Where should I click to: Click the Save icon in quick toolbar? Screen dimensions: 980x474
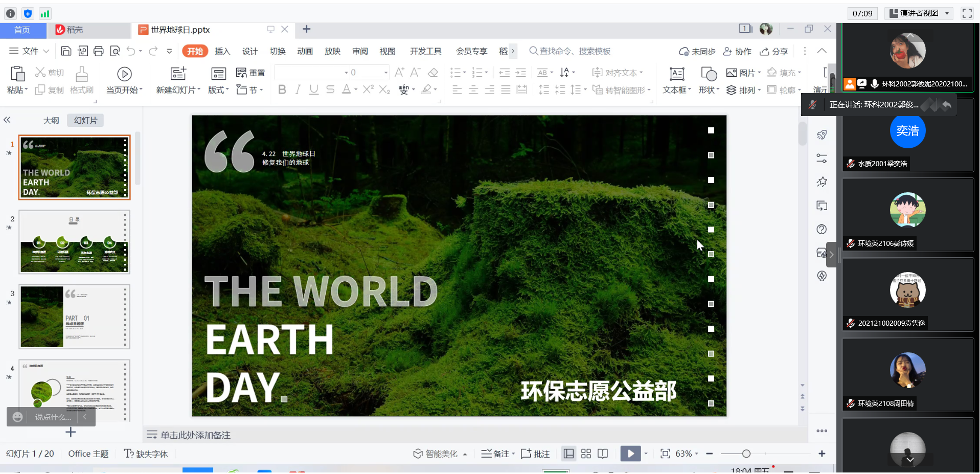tap(66, 51)
